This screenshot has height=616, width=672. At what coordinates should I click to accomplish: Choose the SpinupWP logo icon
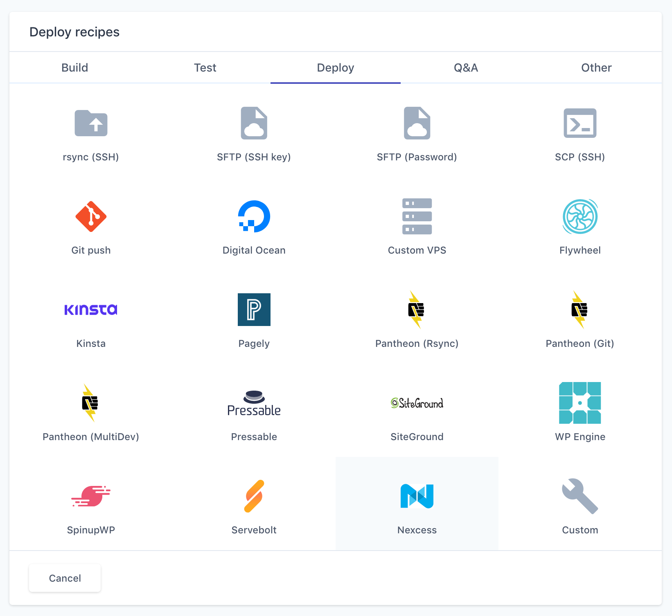pos(91,496)
